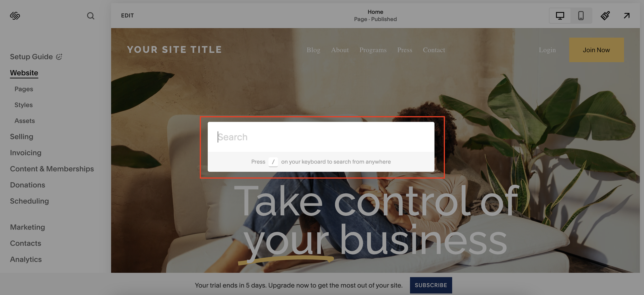Screen dimensions: 644x295
Task: Switch to mobile preview icon
Action: tap(581, 16)
